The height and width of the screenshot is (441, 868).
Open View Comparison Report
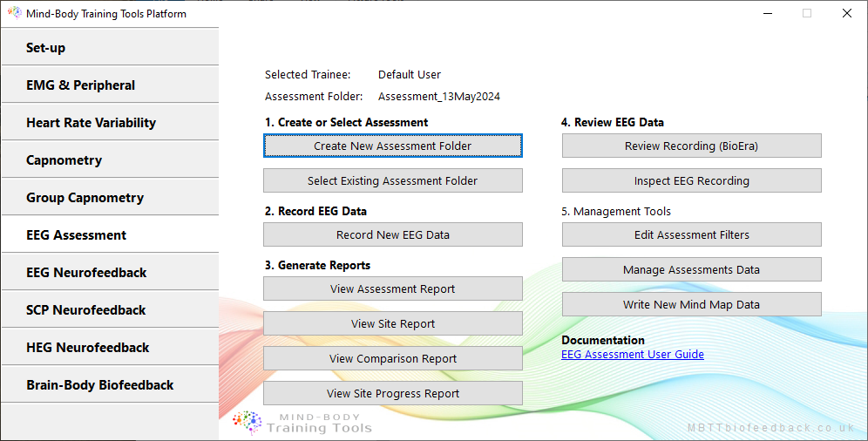click(392, 358)
